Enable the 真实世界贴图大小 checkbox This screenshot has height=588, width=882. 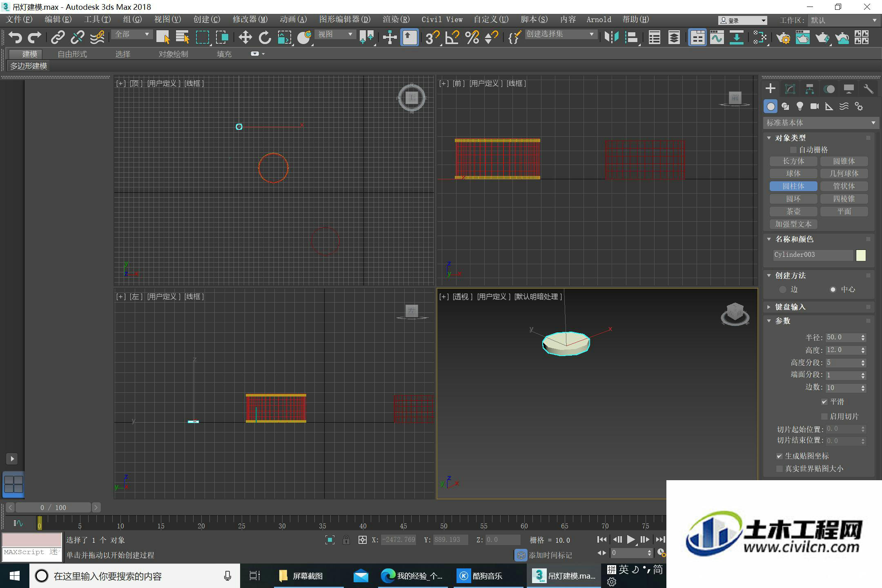click(780, 469)
